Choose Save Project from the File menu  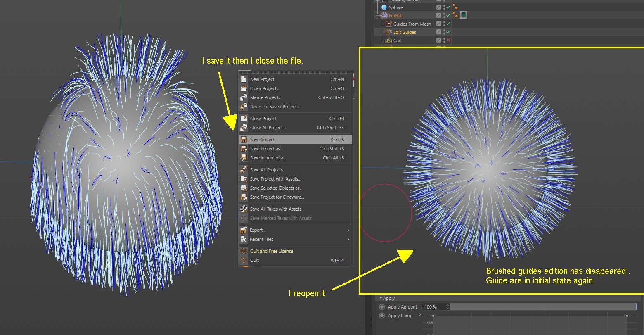point(262,140)
